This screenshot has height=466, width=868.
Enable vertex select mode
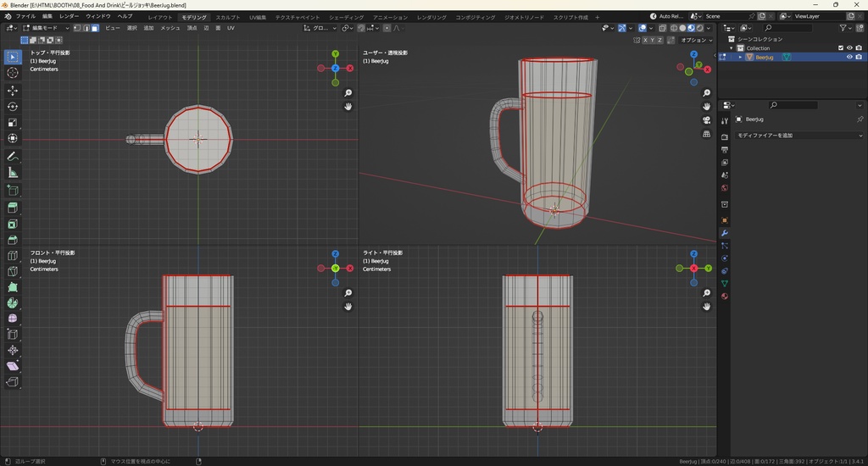click(x=77, y=28)
